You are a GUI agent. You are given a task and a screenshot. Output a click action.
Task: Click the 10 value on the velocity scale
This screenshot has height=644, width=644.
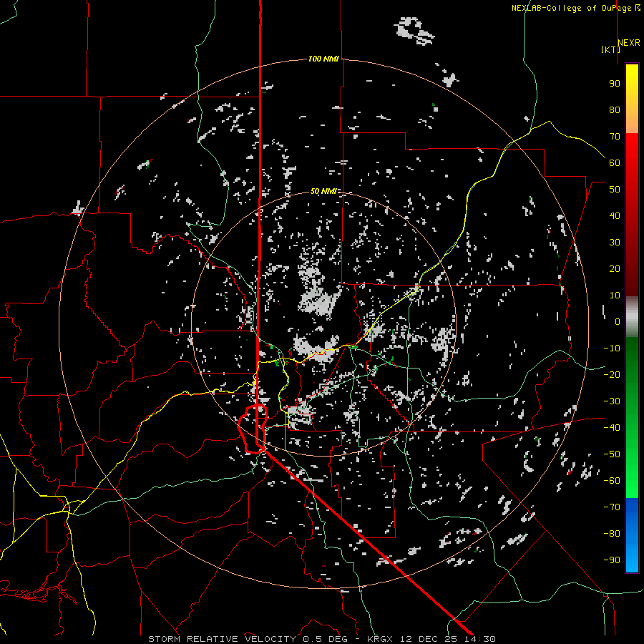click(x=615, y=296)
